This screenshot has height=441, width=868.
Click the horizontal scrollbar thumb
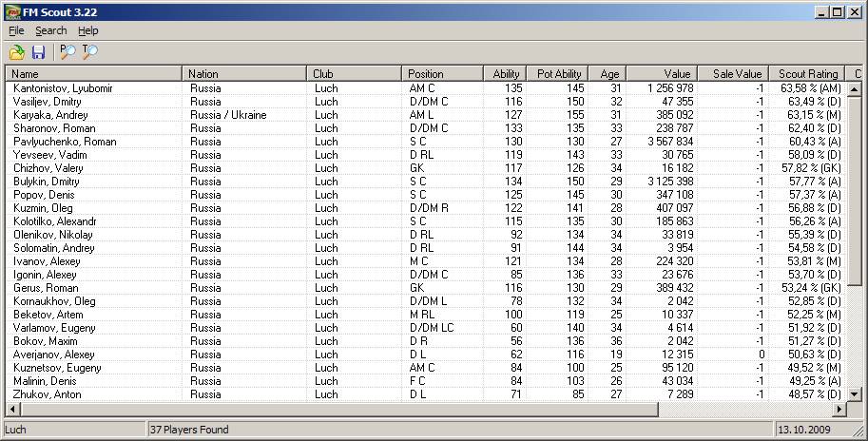[339, 410]
